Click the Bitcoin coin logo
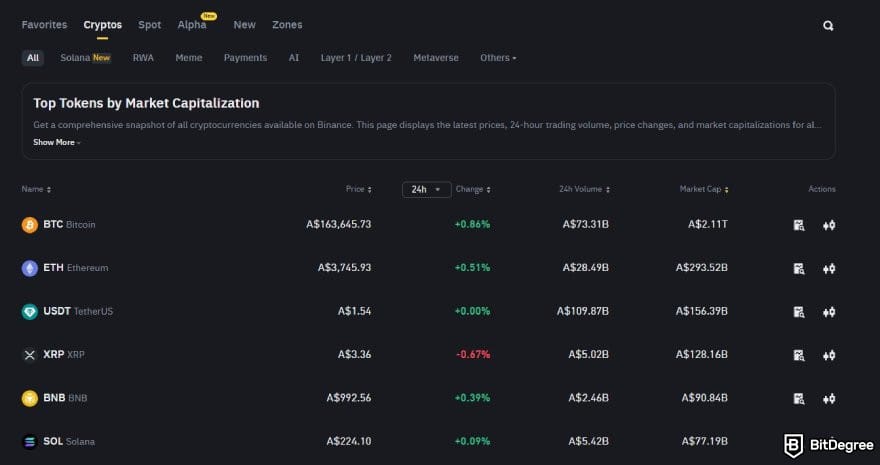Screen dimensions: 880x465 [30, 225]
